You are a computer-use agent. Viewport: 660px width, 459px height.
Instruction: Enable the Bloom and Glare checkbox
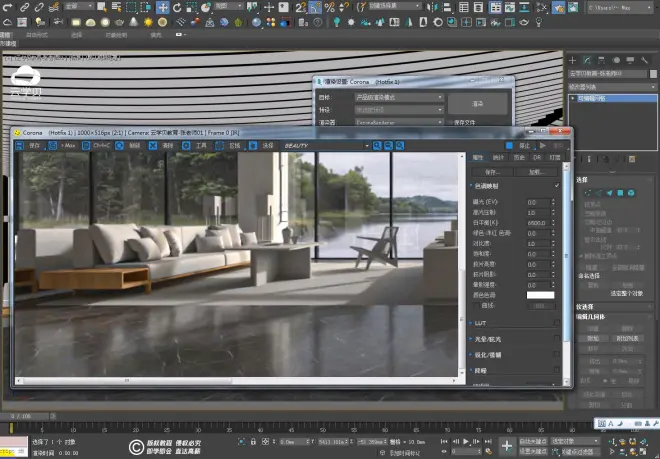click(557, 339)
